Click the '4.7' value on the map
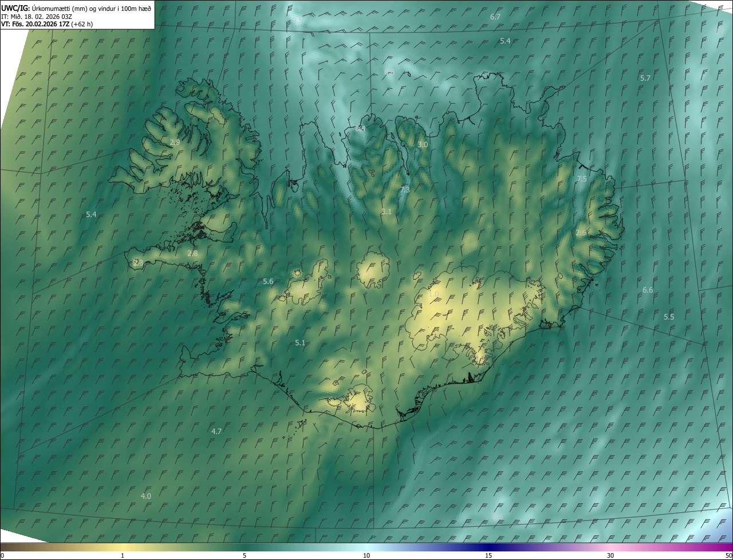 click(216, 431)
